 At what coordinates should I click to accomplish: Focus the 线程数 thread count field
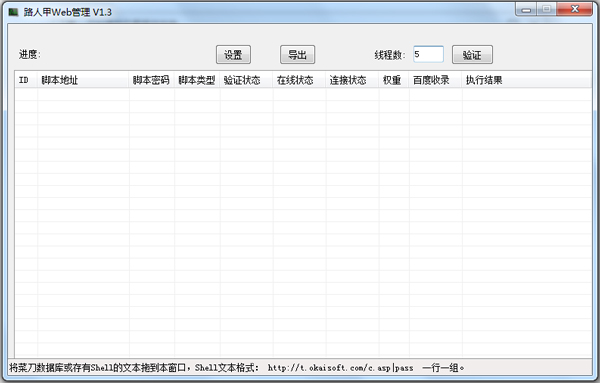click(428, 54)
